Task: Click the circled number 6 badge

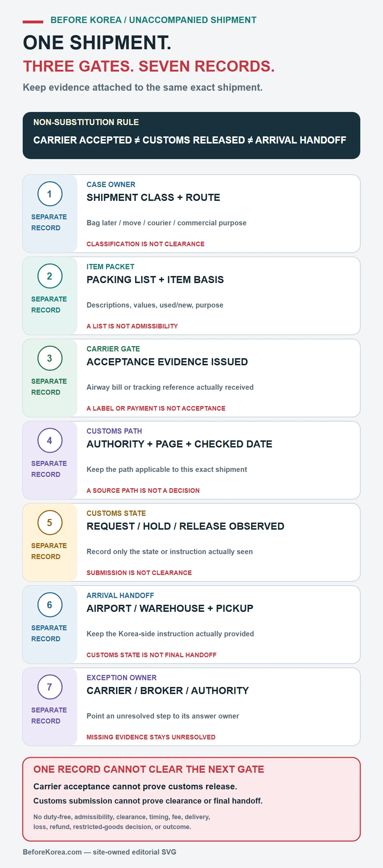Action: [50, 605]
